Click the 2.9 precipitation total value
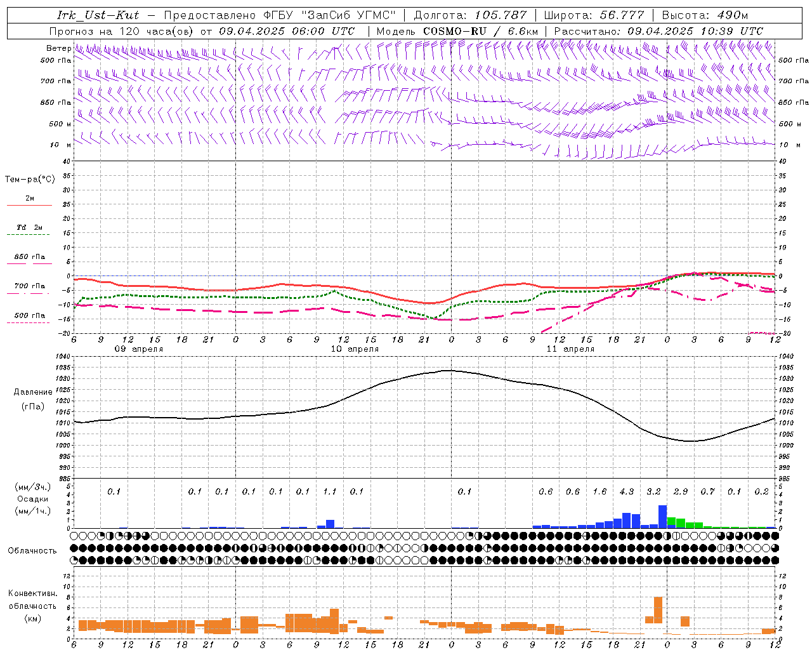 (681, 491)
